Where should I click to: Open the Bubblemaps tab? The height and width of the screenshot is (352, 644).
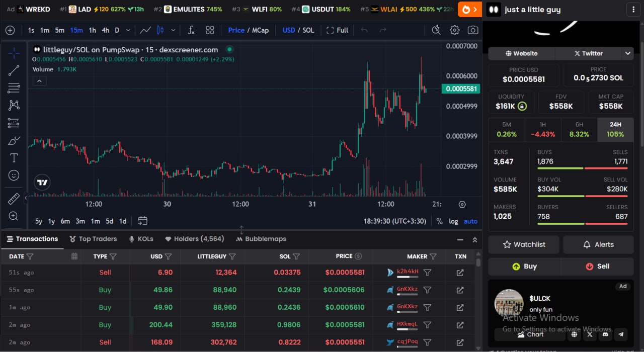coord(261,239)
